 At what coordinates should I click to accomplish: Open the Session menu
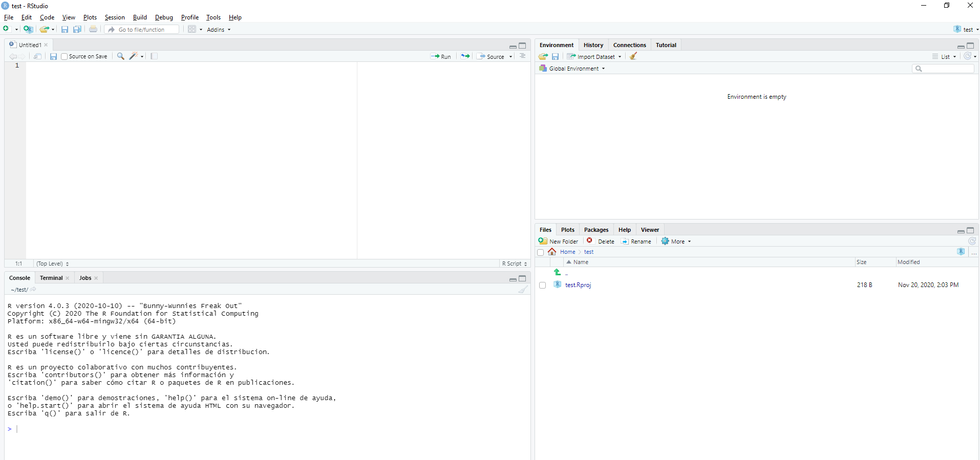(115, 17)
